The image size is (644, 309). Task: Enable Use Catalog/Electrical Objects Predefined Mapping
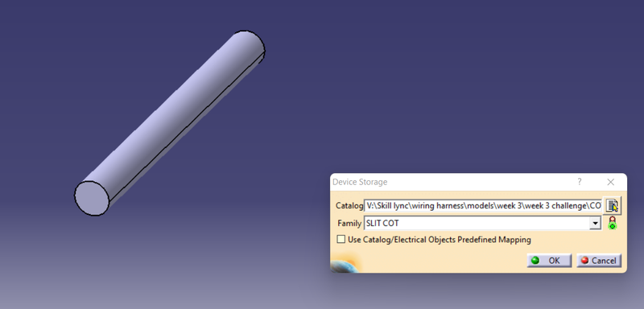(341, 239)
